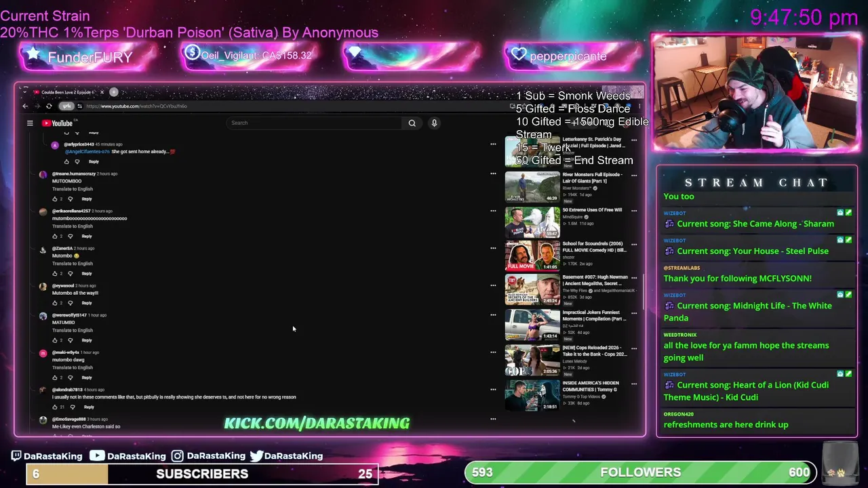Close the 'Coulda Been Love 2' tab
This screenshot has height=488, width=868.
coord(102,92)
